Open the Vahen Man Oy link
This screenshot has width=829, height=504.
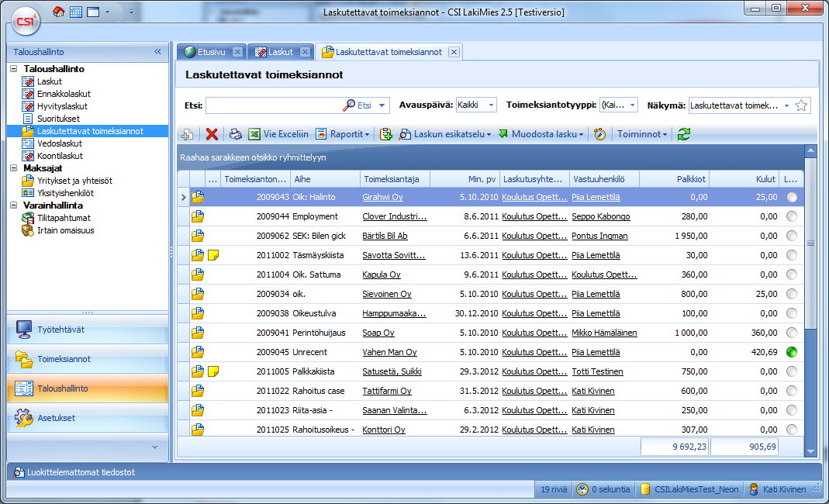[389, 352]
